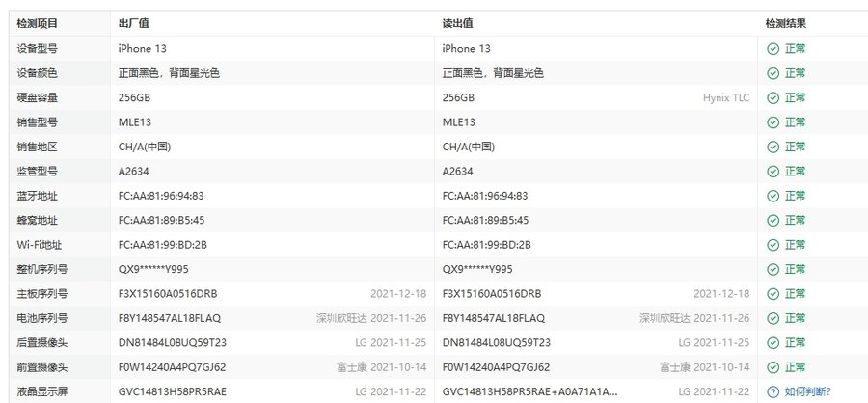Click the check icon in 后置摄像头 row

click(773, 342)
